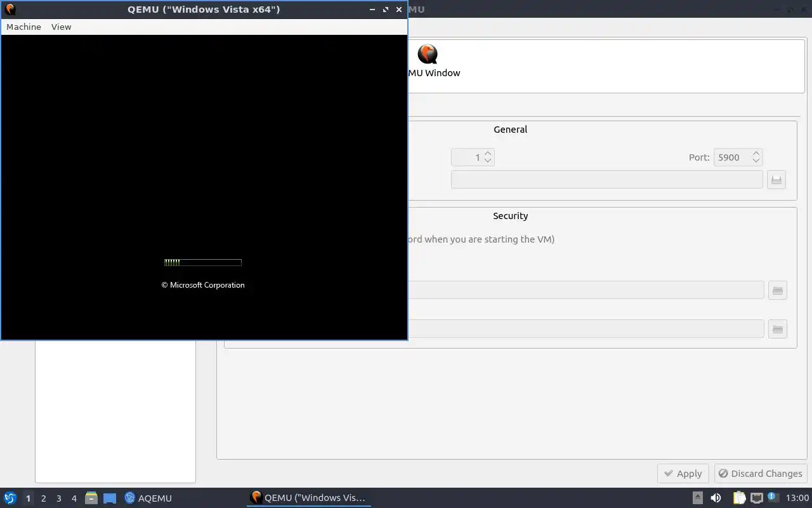Viewport: 812px width, 508px height.
Task: Click the 13:00 clock in the panel
Action: point(797,498)
